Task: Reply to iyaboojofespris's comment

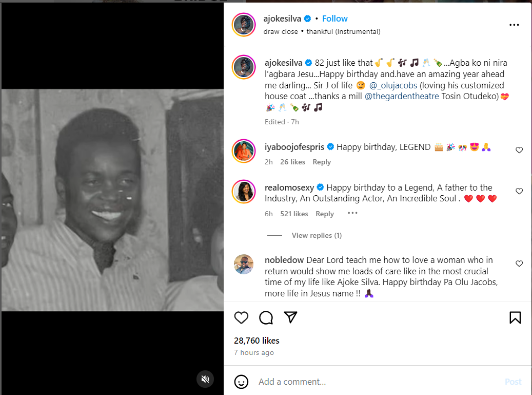Action: pos(322,162)
